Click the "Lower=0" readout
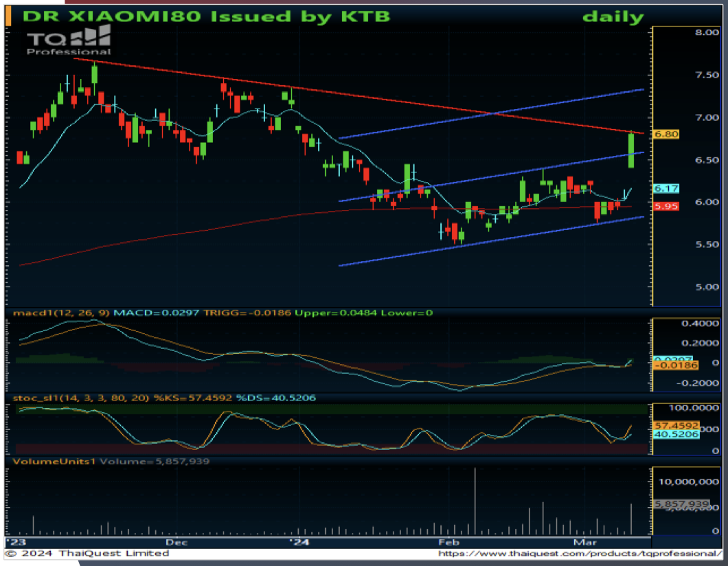The width and height of the screenshot is (728, 566). pyautogui.click(x=407, y=313)
